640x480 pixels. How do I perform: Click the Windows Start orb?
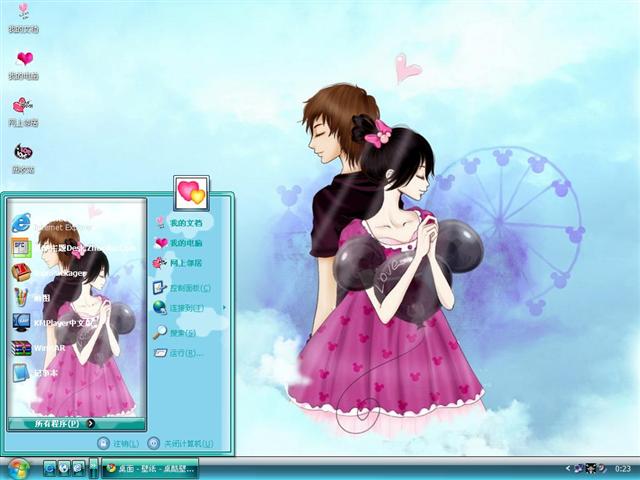18,469
